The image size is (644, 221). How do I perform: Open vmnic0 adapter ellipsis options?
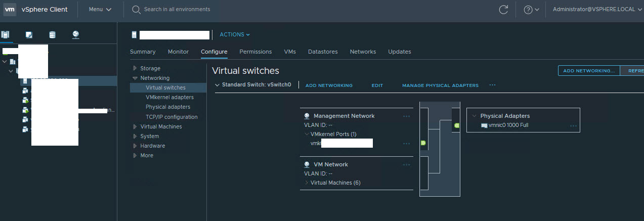(573, 126)
